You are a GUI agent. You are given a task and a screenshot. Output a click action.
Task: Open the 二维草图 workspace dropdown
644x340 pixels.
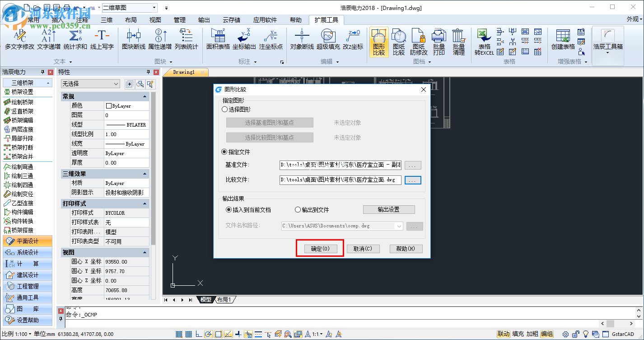click(x=130, y=8)
